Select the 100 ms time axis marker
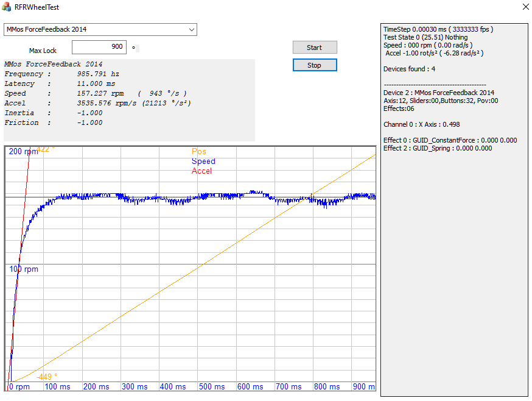This screenshot has height=401, width=532. coord(58,386)
